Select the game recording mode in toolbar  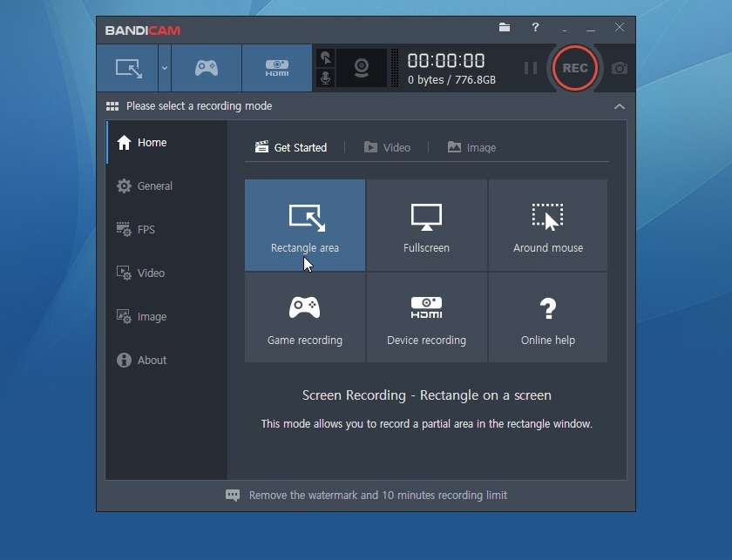(207, 68)
